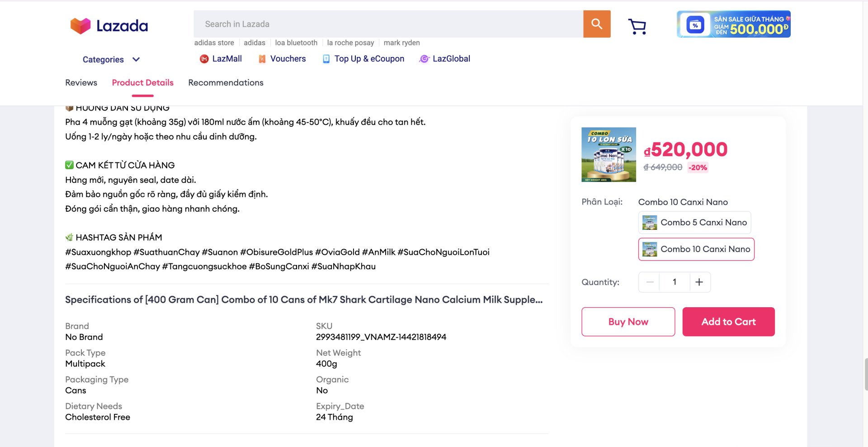Click the Lazada logo
This screenshot has width=868, height=447.
pyautogui.click(x=109, y=26)
